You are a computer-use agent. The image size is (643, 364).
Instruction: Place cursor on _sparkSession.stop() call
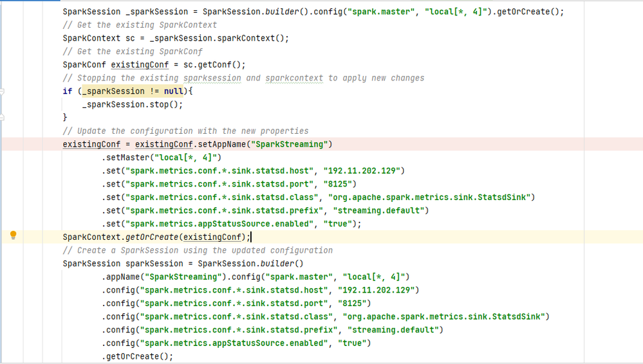(x=132, y=104)
